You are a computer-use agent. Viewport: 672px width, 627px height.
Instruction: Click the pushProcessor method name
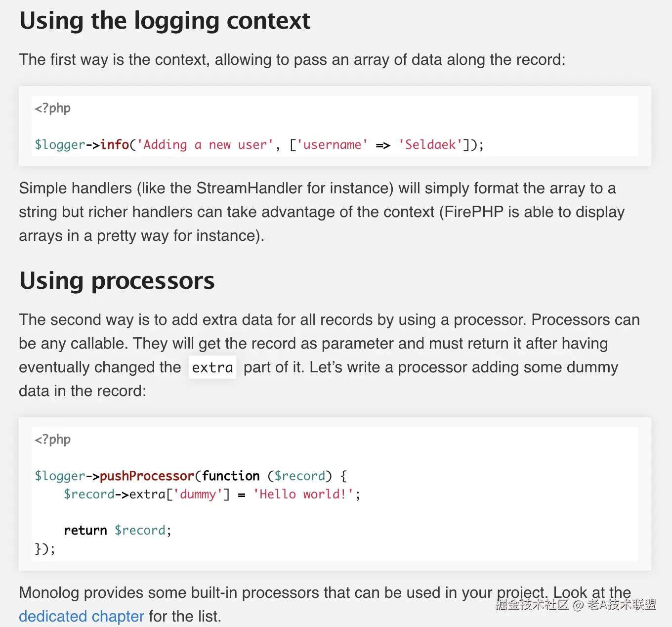tap(147, 476)
